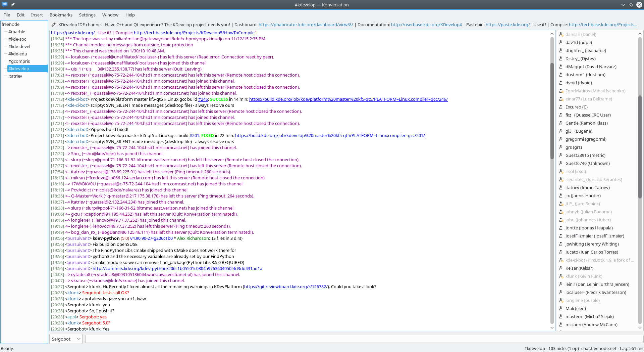Open the commits.kde.org kdev-python link
644x352 pixels.
coord(177,269)
